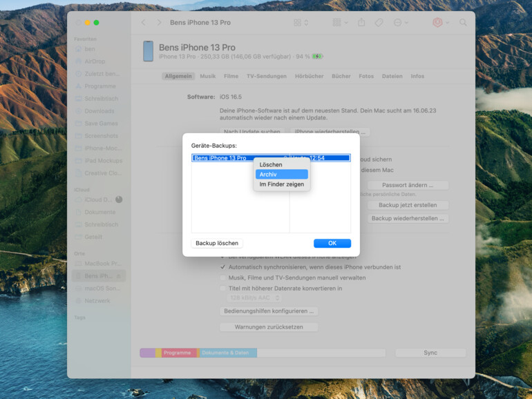Click the iCloud Drive sync progress indicator
532x399 pixels.
tap(119, 199)
